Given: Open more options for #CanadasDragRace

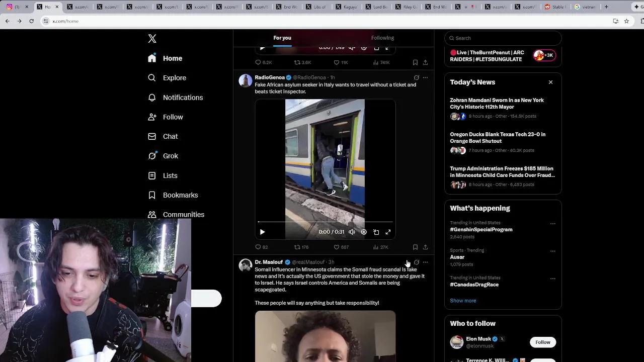Looking at the screenshot, I should (x=552, y=279).
